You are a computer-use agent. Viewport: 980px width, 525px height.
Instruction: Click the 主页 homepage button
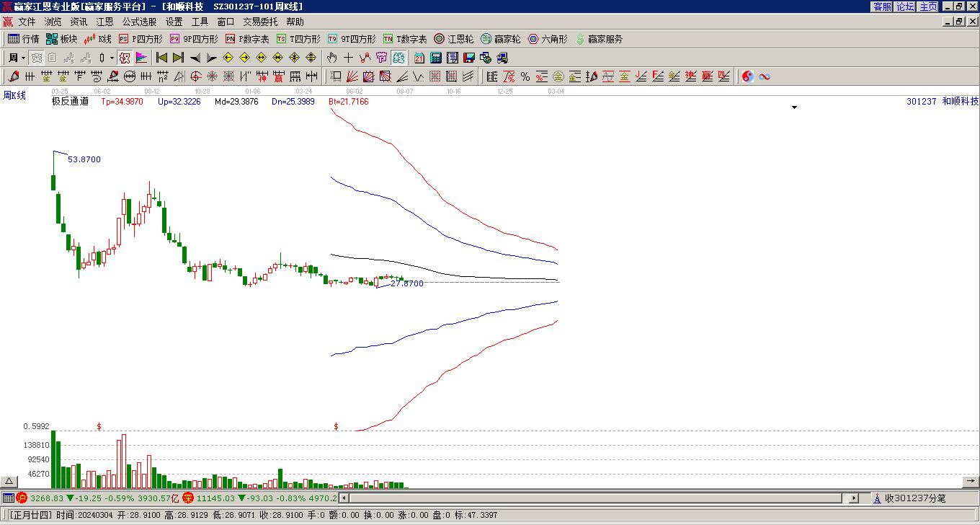click(928, 6)
